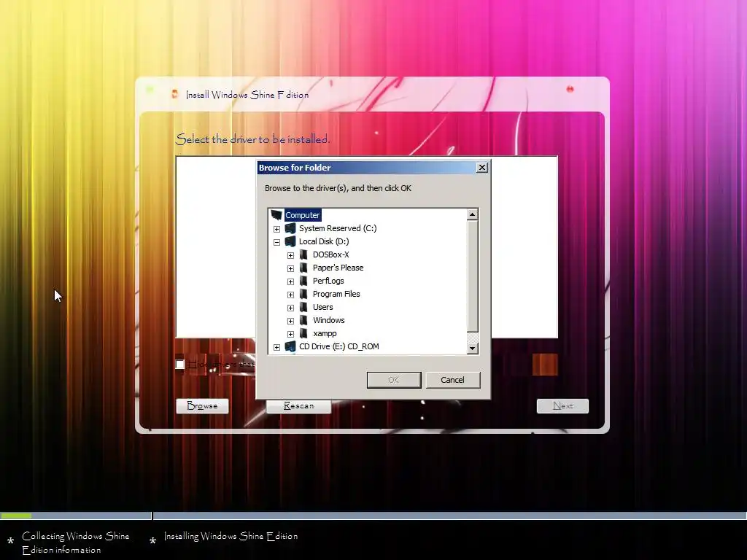The width and height of the screenshot is (747, 560).
Task: Click the Browse button in the installer
Action: click(203, 405)
